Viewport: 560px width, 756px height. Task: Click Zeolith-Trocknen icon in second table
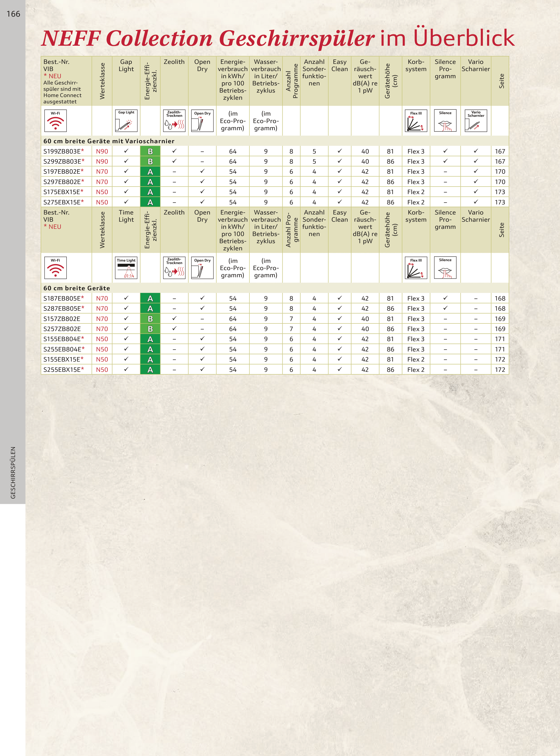pos(174,267)
